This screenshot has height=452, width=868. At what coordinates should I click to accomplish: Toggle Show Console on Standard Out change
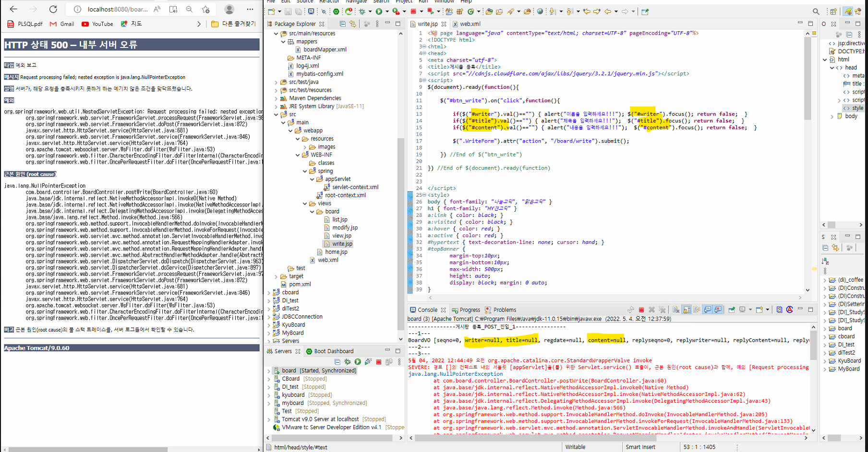pyautogui.click(x=708, y=310)
